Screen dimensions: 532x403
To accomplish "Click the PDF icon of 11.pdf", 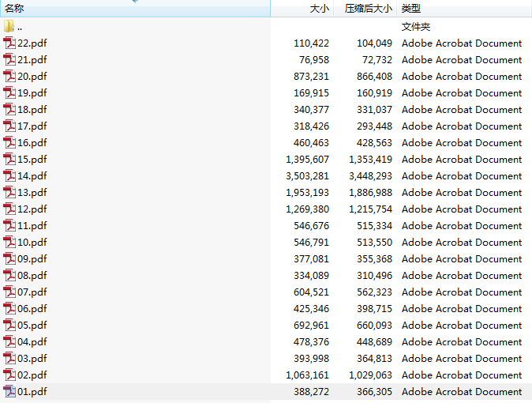I will [x=9, y=226].
